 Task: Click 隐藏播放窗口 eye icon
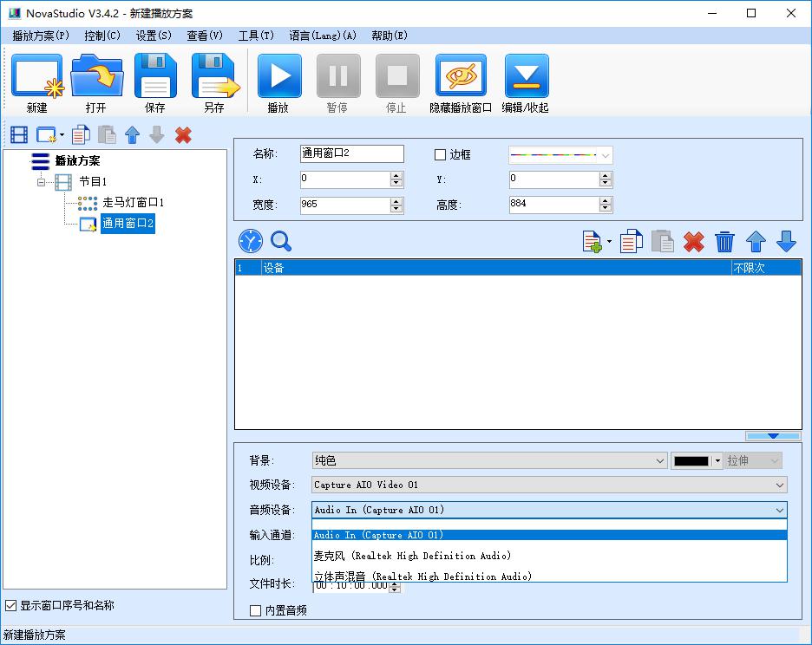[460, 77]
